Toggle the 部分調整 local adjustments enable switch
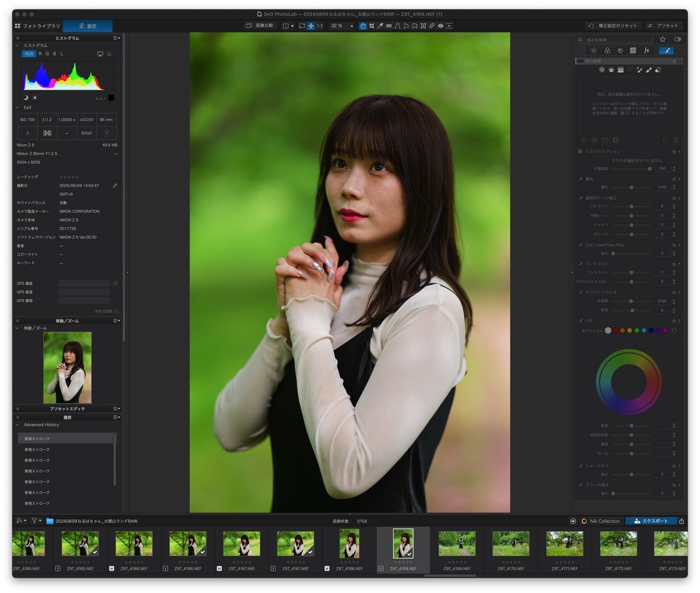700x593 pixels. coord(581,61)
